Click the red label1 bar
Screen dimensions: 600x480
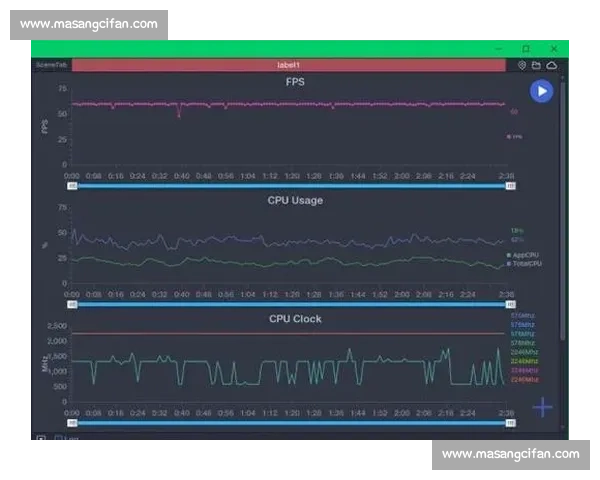click(289, 65)
